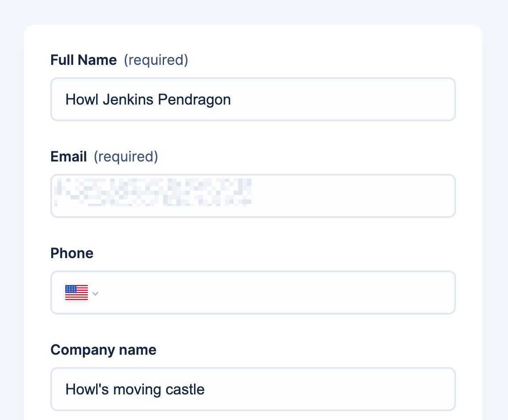508x420 pixels.
Task: Click the United States flag icon
Action: coord(76,292)
